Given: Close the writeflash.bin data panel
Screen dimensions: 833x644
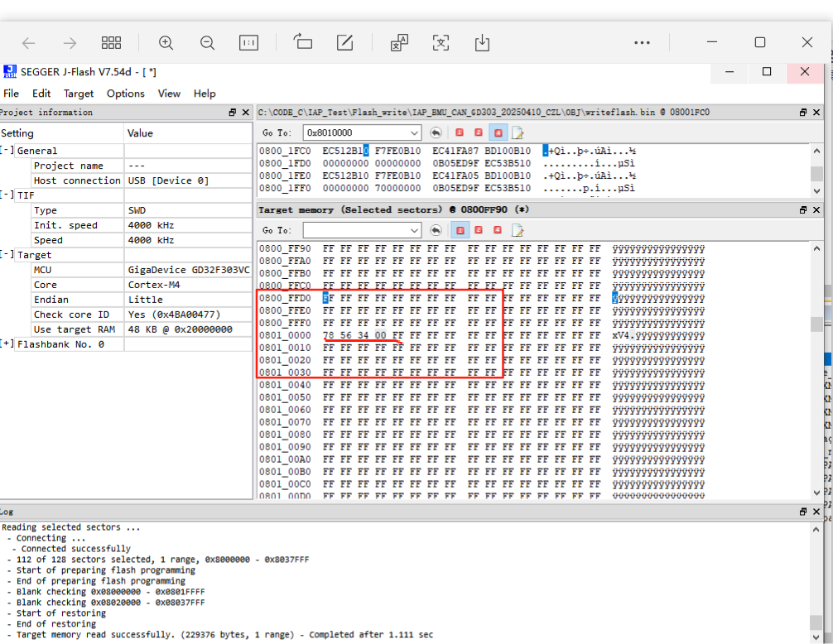Looking at the screenshot, I should (816, 112).
